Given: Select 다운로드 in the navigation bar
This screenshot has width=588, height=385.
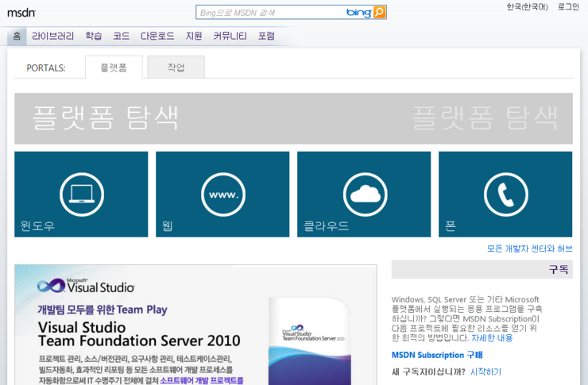Looking at the screenshot, I should click(157, 36).
